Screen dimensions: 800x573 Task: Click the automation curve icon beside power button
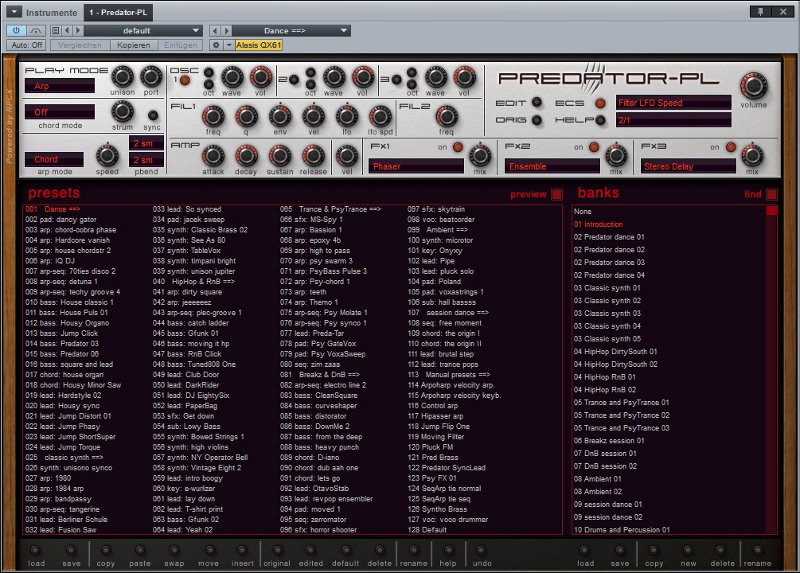point(36,31)
